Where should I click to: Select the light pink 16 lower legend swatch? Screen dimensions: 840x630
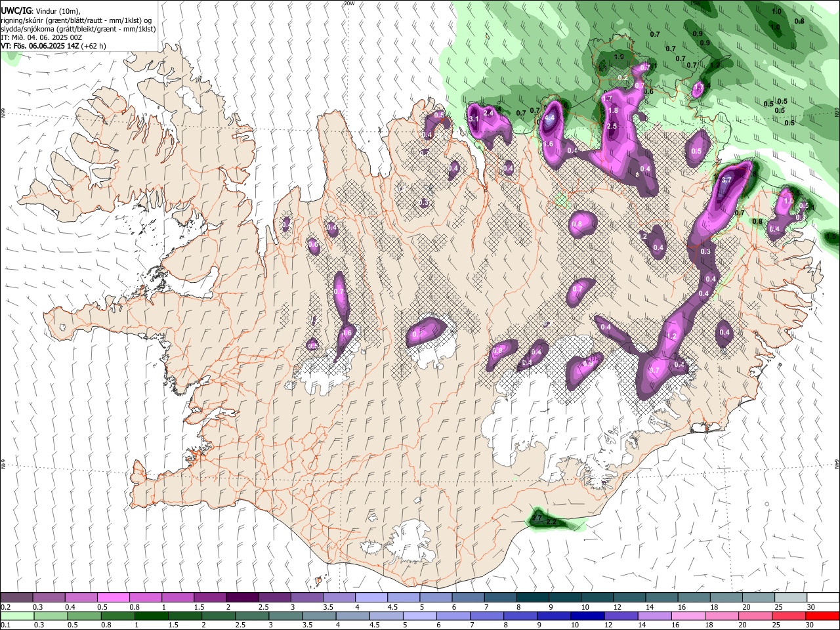[688, 616]
